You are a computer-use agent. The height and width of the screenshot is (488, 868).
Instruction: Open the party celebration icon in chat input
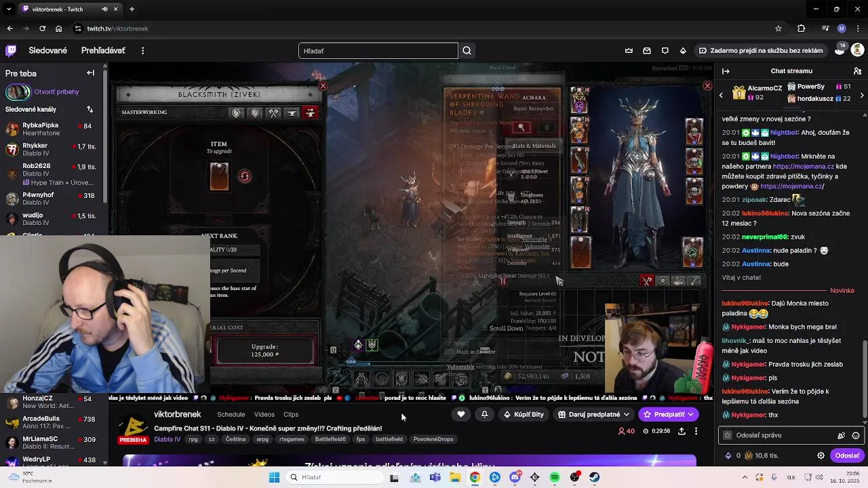point(842,435)
